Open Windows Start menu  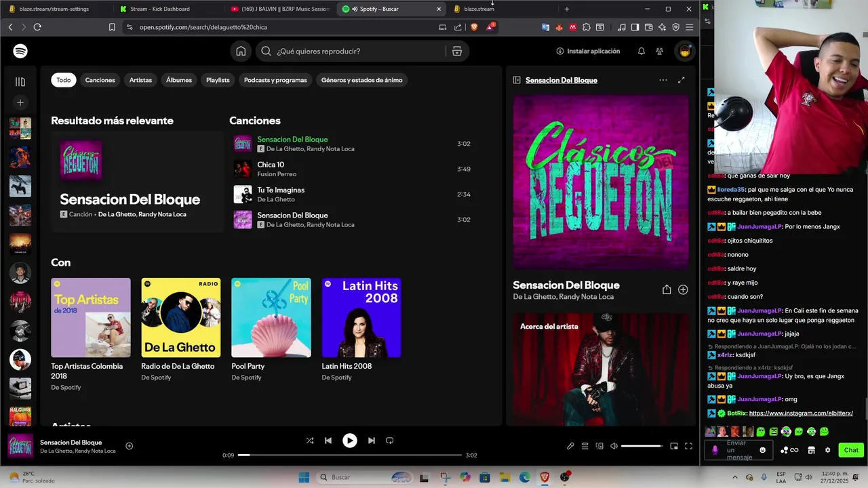pyautogui.click(x=304, y=477)
